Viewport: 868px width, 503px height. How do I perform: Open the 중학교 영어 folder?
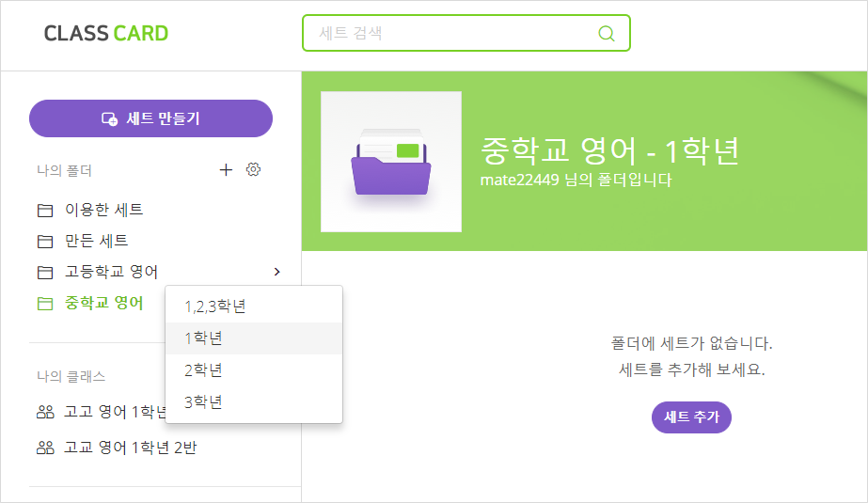click(104, 303)
